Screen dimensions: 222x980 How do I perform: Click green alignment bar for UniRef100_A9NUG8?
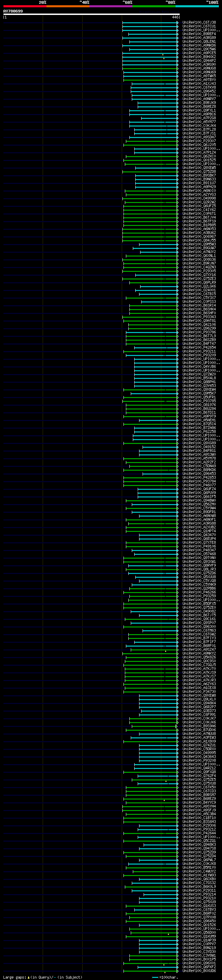pos(150,68)
